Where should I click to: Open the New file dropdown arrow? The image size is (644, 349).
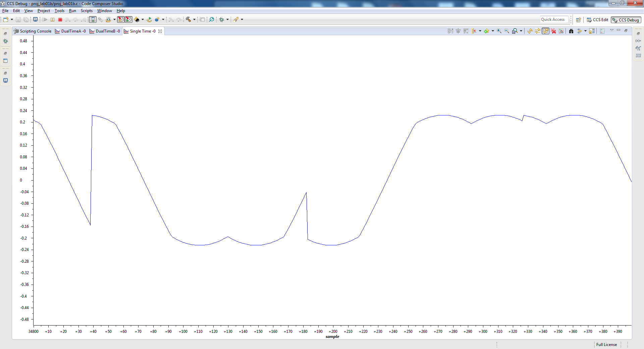coord(12,19)
